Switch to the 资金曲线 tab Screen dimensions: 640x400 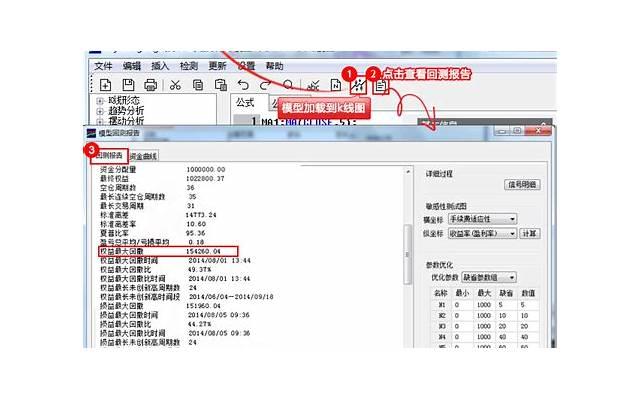(144, 156)
